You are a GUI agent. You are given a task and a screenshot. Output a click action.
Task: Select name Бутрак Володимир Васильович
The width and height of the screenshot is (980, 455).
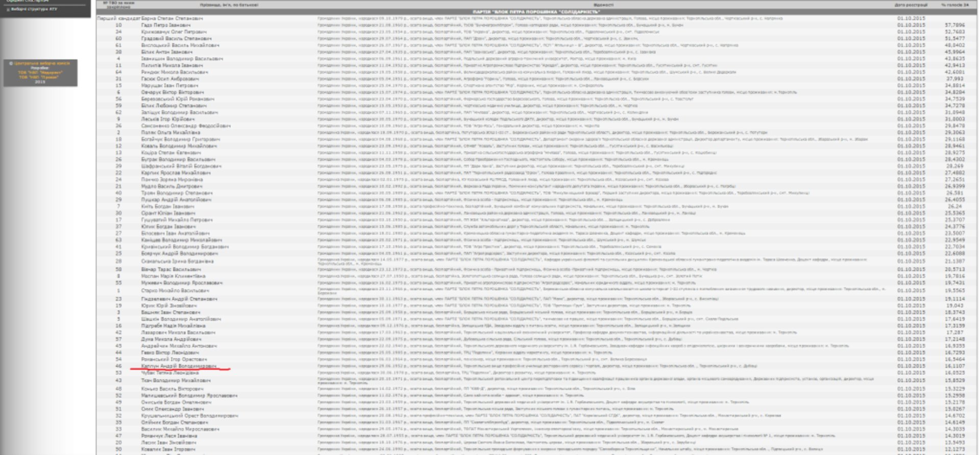click(x=178, y=159)
